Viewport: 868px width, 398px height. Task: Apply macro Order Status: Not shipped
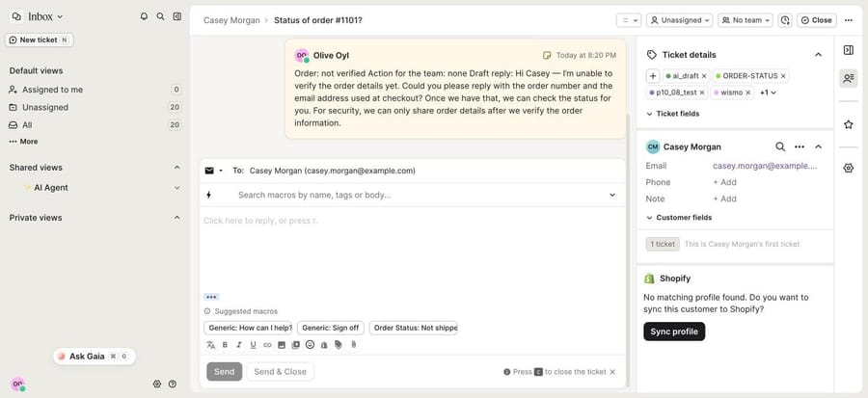413,328
